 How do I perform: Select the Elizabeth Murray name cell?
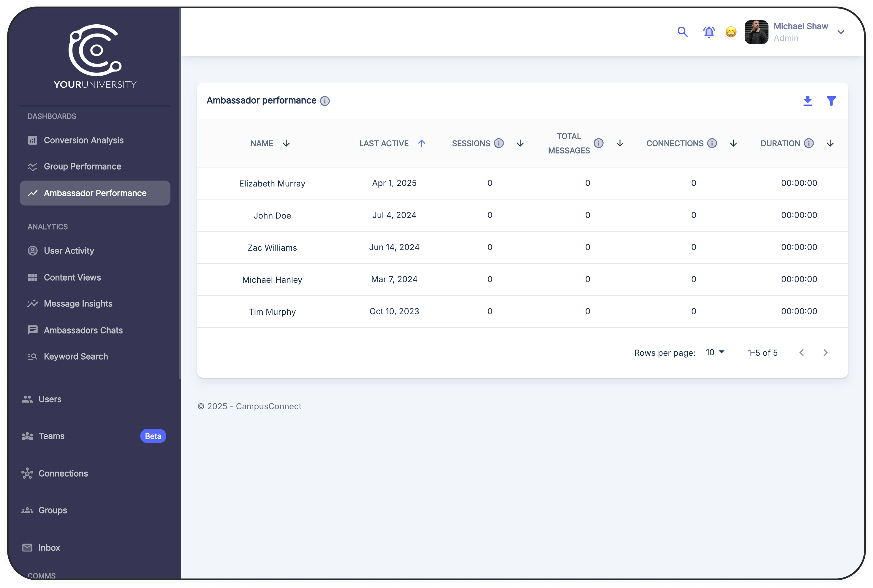coord(272,184)
